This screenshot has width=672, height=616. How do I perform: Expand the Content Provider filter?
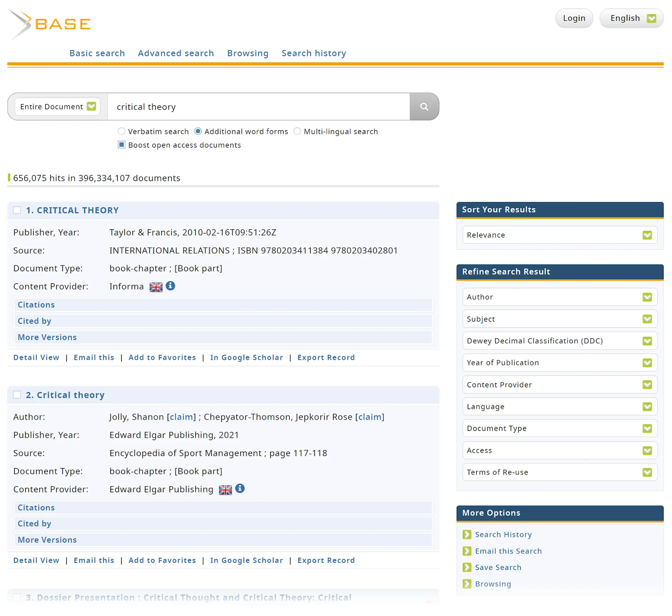[560, 385]
